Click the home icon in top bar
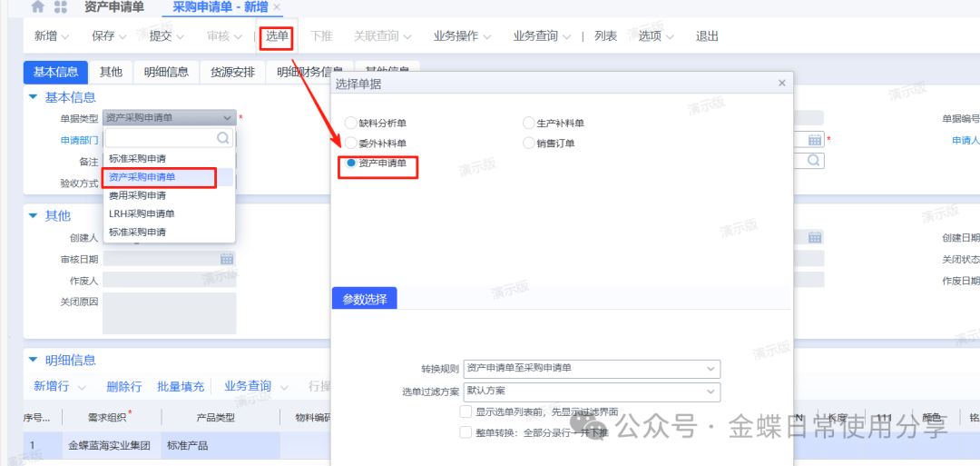Viewport: 980px width, 466px height. (x=37, y=7)
